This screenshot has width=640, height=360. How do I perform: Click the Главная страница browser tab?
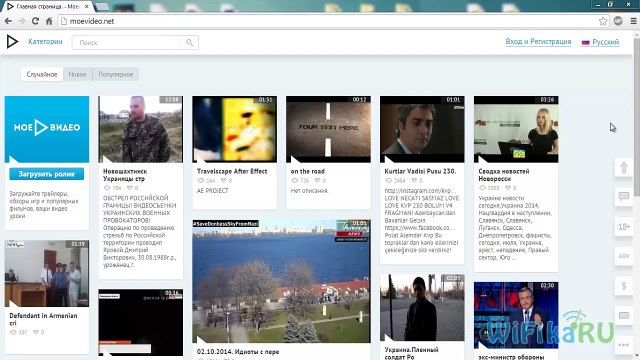pyautogui.click(x=47, y=7)
